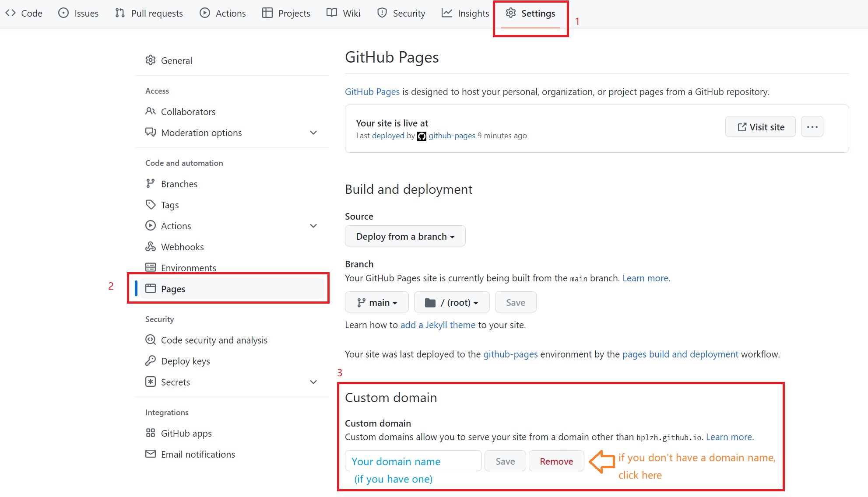Click the Visit site button

(760, 127)
